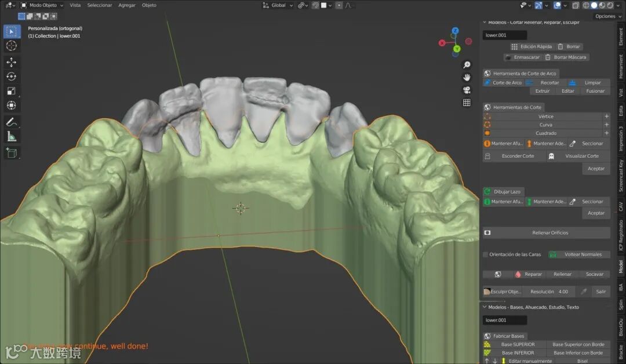Activate the Scale tool
This screenshot has height=364, width=626.
[x=11, y=91]
